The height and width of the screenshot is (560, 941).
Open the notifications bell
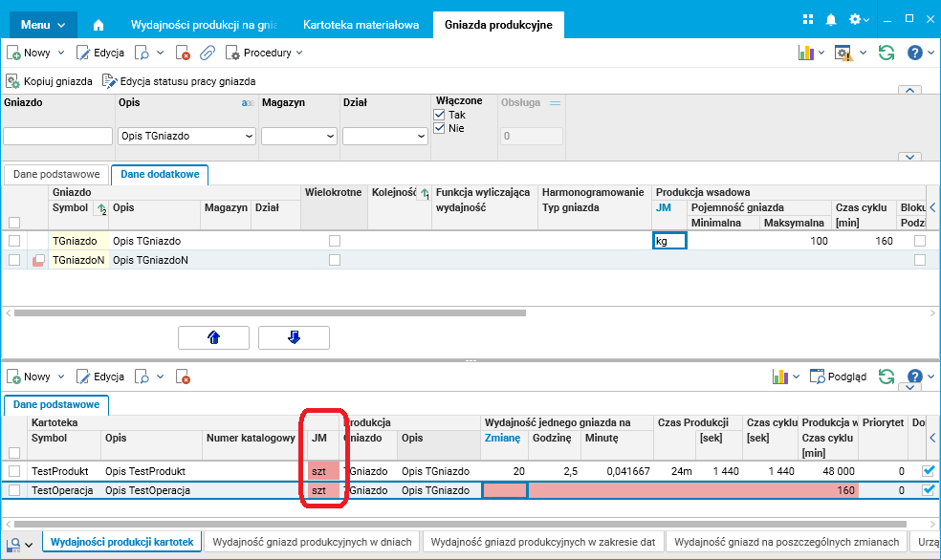(x=831, y=20)
